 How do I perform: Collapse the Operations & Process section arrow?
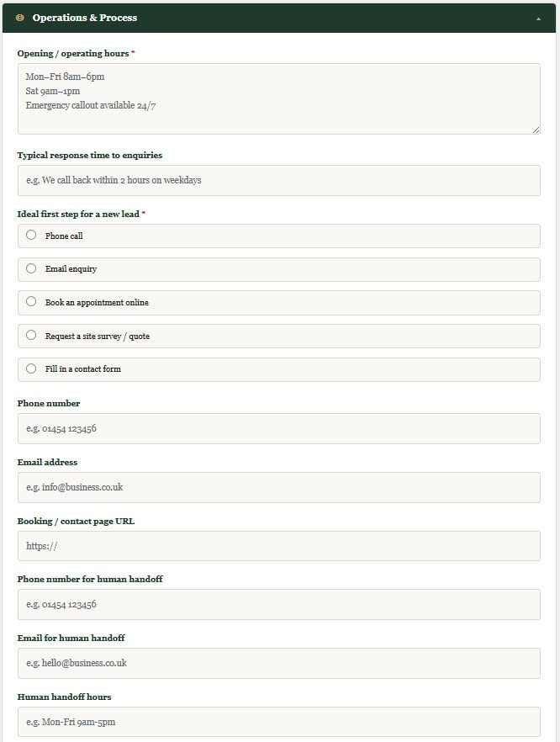pyautogui.click(x=539, y=18)
